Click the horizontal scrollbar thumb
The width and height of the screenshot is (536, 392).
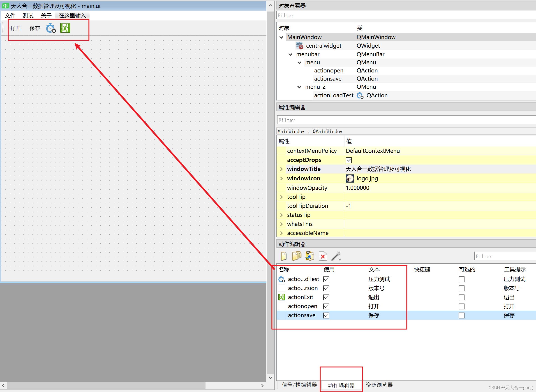coord(106,385)
